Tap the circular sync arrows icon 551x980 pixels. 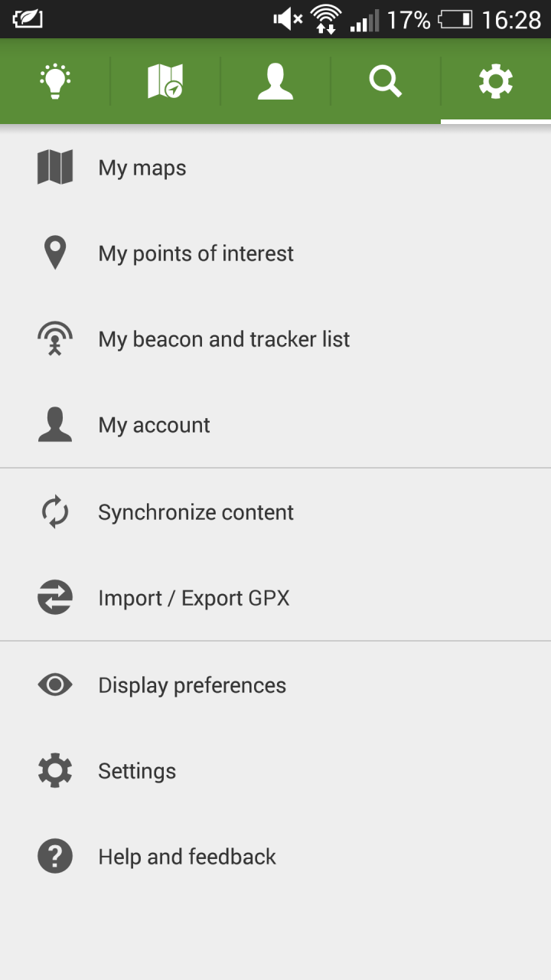(x=55, y=512)
